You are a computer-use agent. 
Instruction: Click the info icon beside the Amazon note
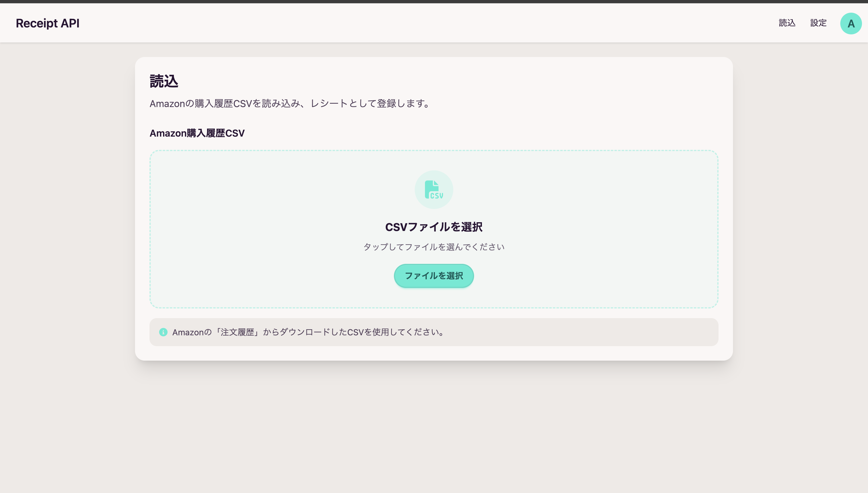click(163, 332)
